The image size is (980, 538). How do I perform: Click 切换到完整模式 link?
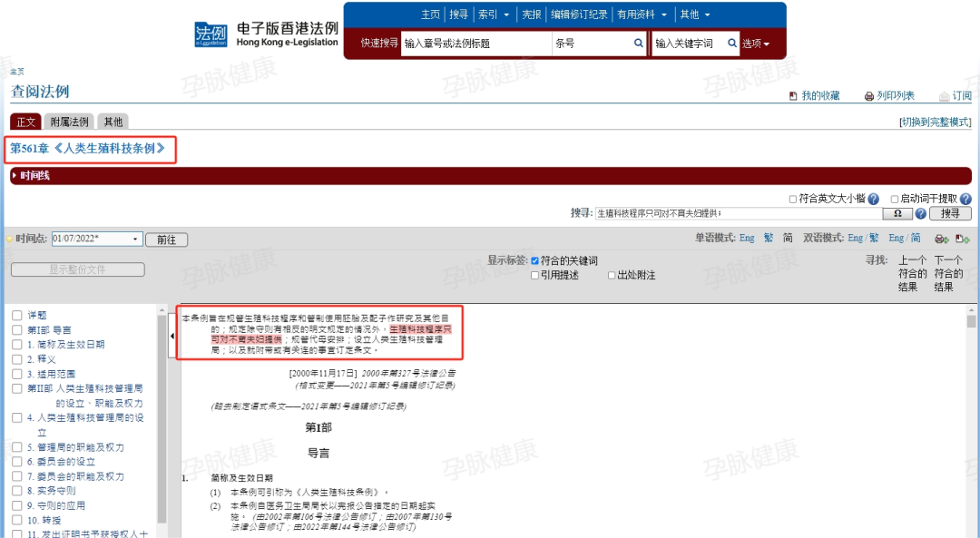935,122
